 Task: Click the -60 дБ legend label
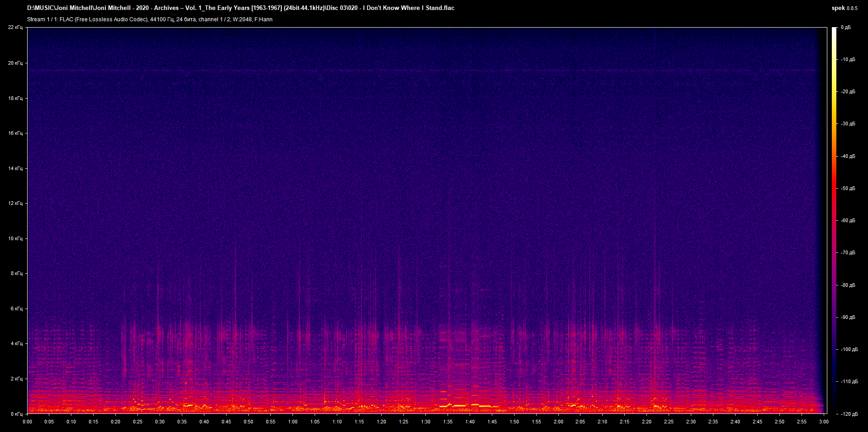[x=848, y=220]
